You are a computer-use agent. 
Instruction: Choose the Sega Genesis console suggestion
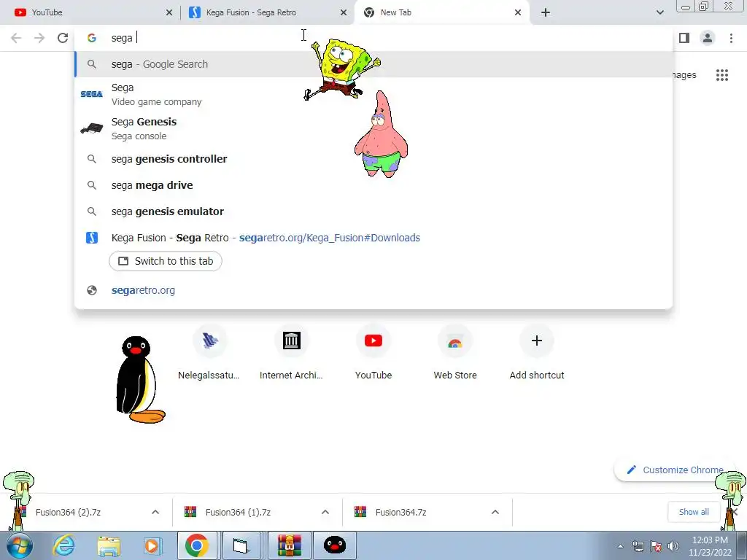pyautogui.click(x=373, y=128)
